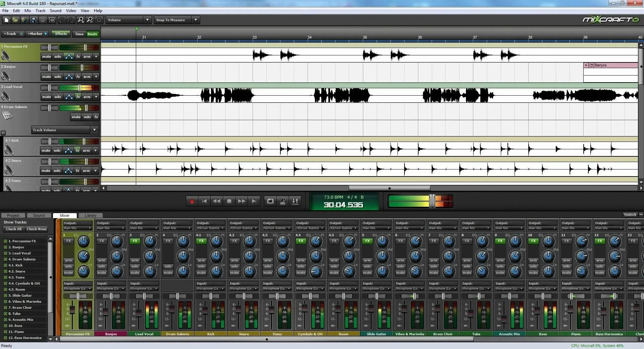Mute the Banjos track

coord(46,77)
